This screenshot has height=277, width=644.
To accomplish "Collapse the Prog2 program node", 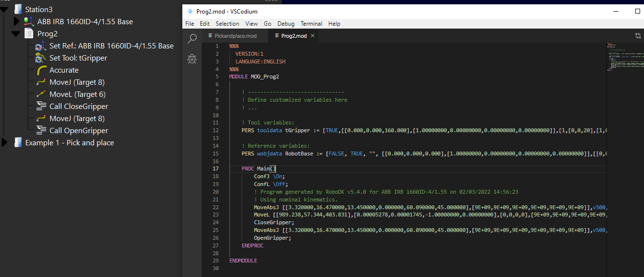I will 16,34.
